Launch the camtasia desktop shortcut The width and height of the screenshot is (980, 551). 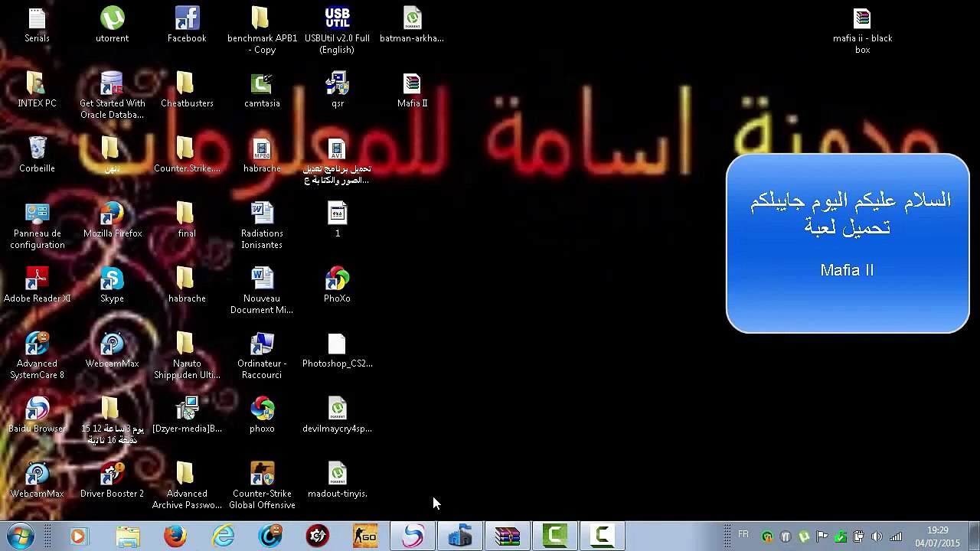(x=262, y=90)
